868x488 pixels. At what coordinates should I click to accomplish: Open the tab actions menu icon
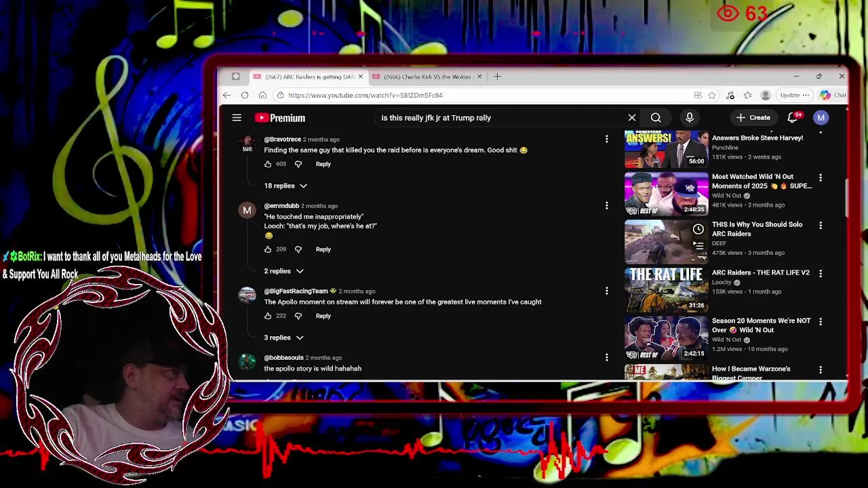pyautogui.click(x=235, y=77)
